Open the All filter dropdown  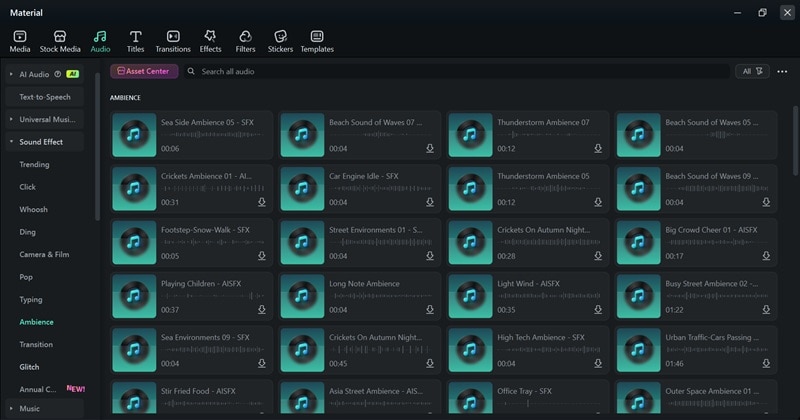[x=752, y=71]
